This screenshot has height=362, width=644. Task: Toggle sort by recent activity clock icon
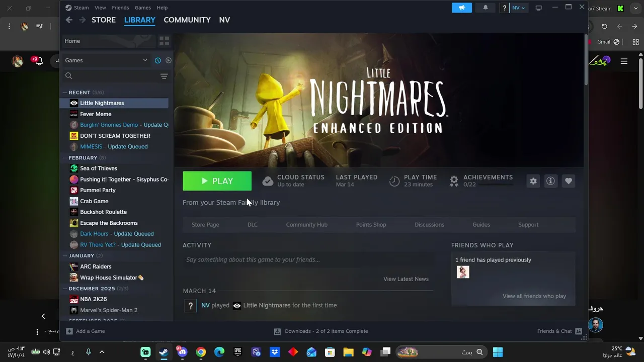pyautogui.click(x=157, y=60)
